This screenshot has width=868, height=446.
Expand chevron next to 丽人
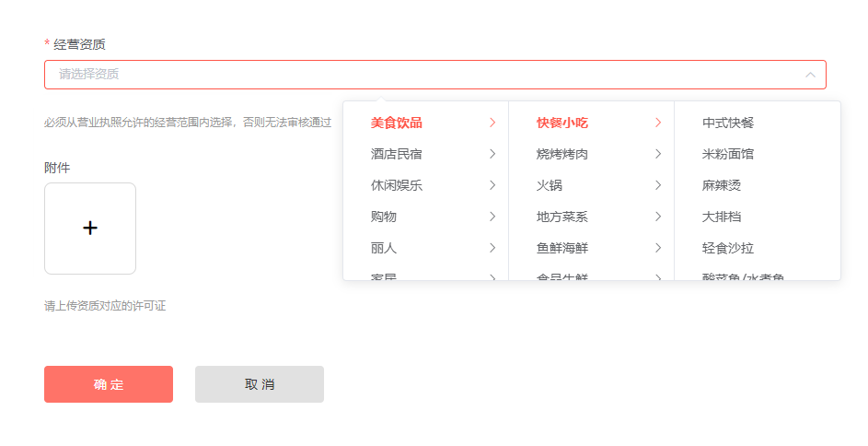click(492, 248)
